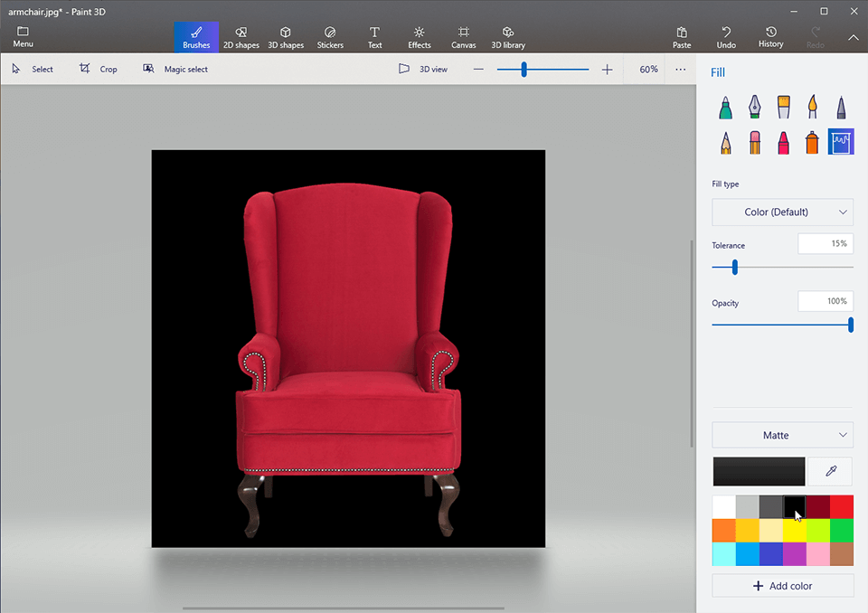
Task: Open the Matte finish dropdown
Action: click(782, 435)
